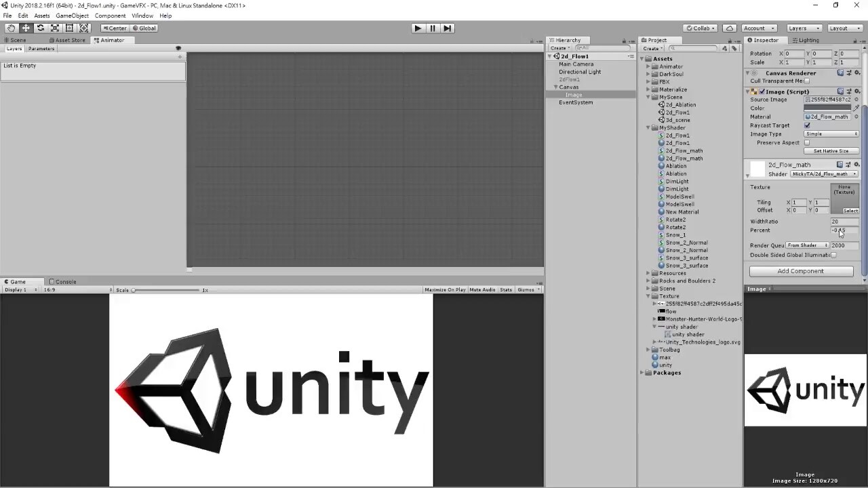Open the cloud services icon
The width and height of the screenshot is (868, 488).
pyautogui.click(x=730, y=28)
